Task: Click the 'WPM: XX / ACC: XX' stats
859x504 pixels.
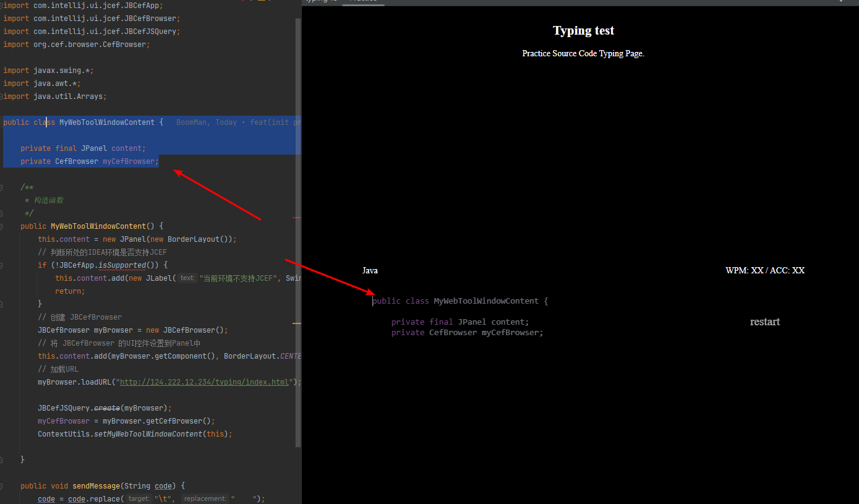Action: pyautogui.click(x=765, y=270)
